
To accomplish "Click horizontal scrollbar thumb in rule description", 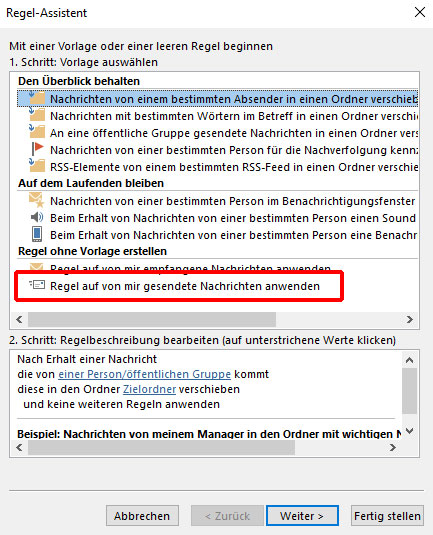I will pos(161,447).
